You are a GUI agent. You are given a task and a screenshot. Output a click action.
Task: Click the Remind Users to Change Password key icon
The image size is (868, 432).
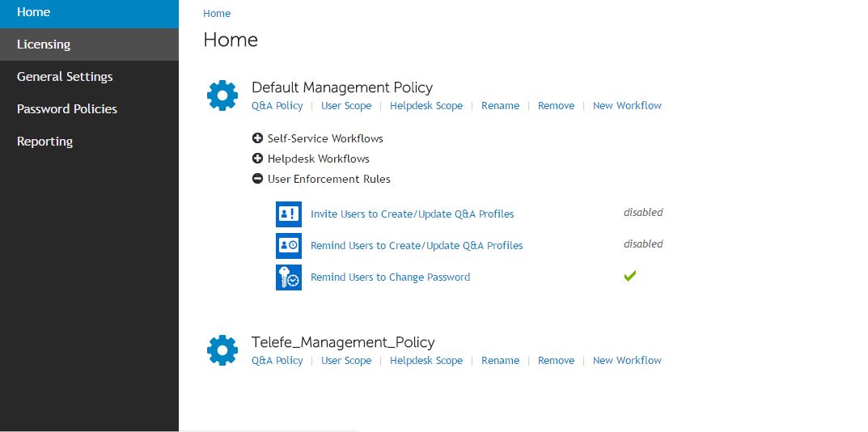coord(289,277)
